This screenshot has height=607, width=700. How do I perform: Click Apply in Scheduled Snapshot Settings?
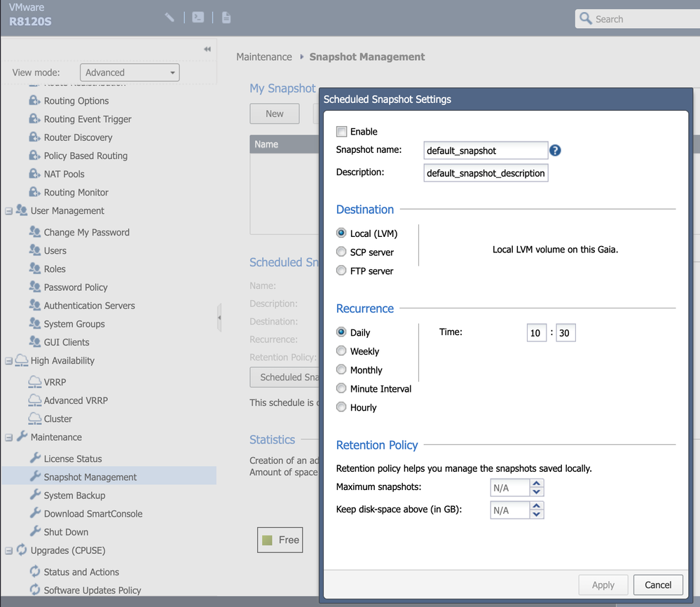click(603, 585)
